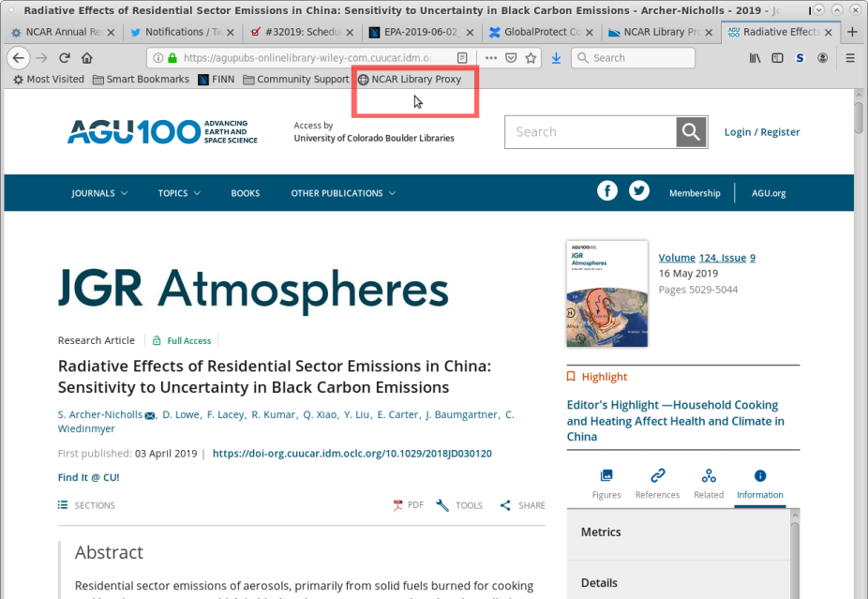Click the magnifier search button on AGU header
The width and height of the screenshot is (868, 599).
tap(691, 132)
